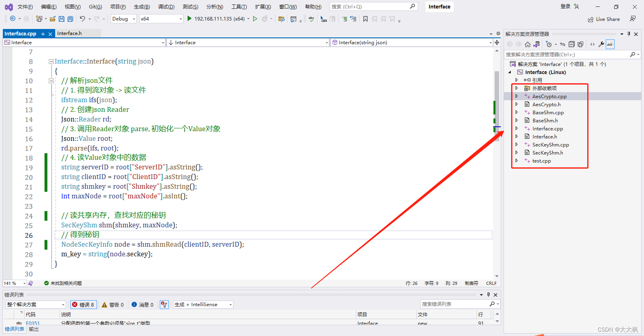
Task: Open the 编辑(E) menu
Action: 49,7
